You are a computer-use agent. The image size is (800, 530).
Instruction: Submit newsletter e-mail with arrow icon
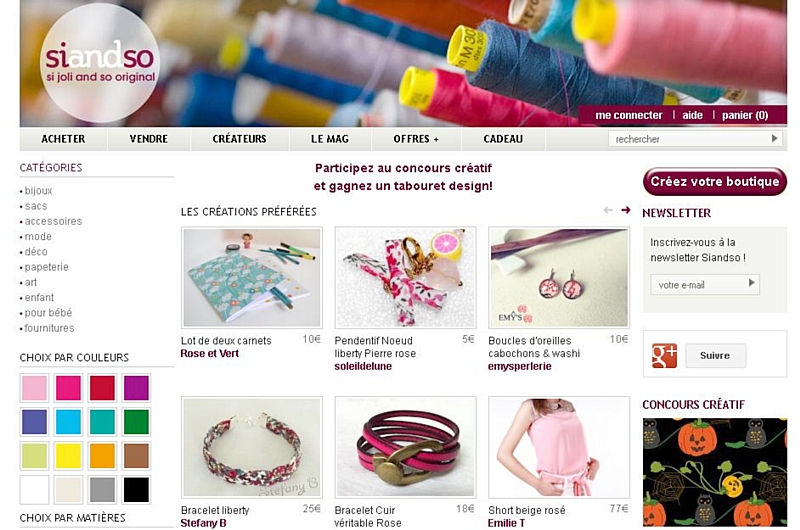point(752,283)
